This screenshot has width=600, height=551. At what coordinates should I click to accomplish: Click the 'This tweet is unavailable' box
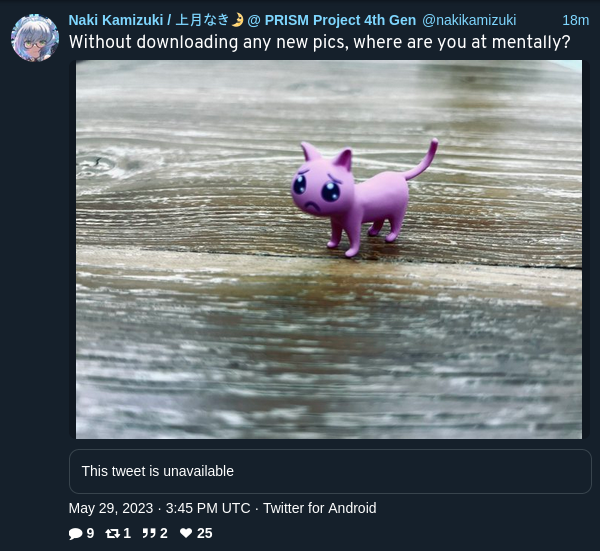click(x=330, y=471)
